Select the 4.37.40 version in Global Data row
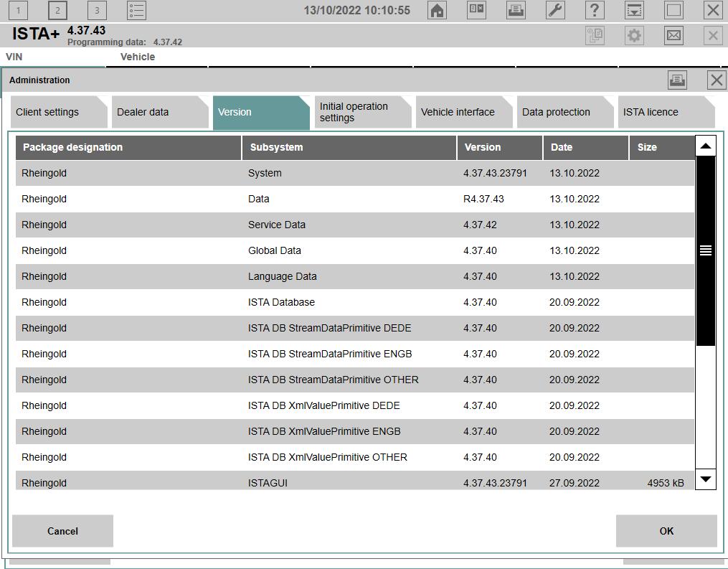Screen dimensions: 728x569 [480, 251]
